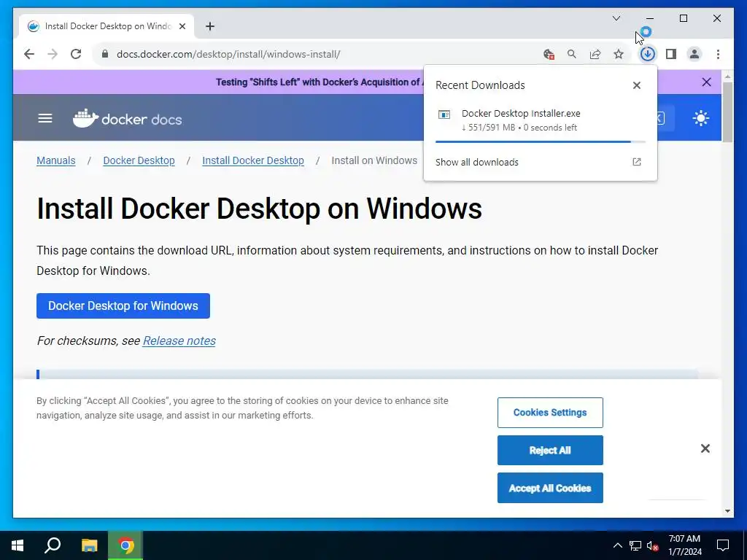Image resolution: width=747 pixels, height=560 pixels.
Task: Click the Chrome taskbar icon
Action: point(125,545)
